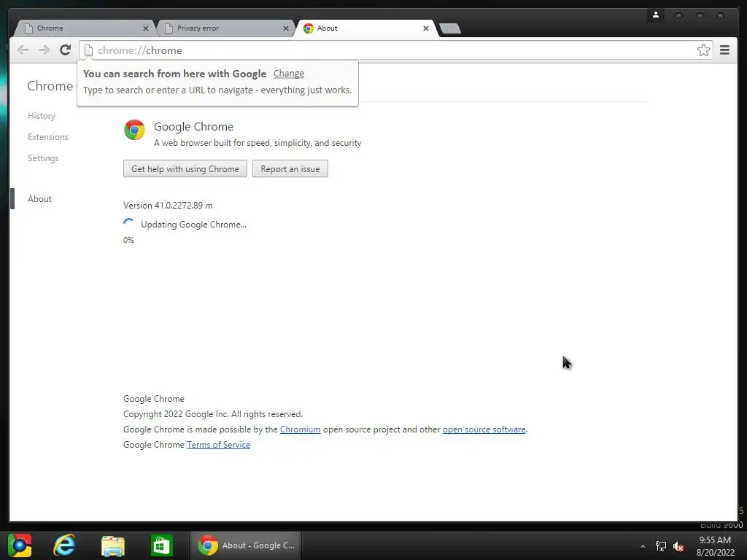Image resolution: width=747 pixels, height=560 pixels.
Task: Bookmark this page with the star icon
Action: (x=703, y=50)
